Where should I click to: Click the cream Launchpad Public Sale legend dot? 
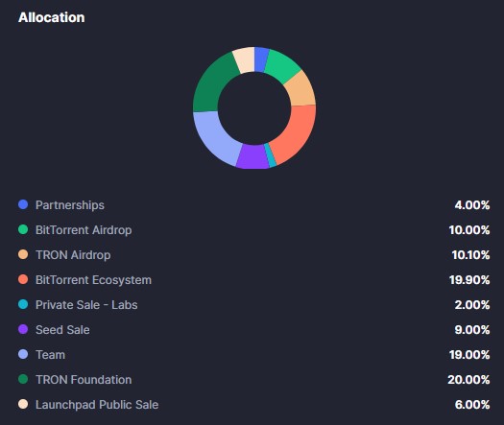tap(23, 404)
